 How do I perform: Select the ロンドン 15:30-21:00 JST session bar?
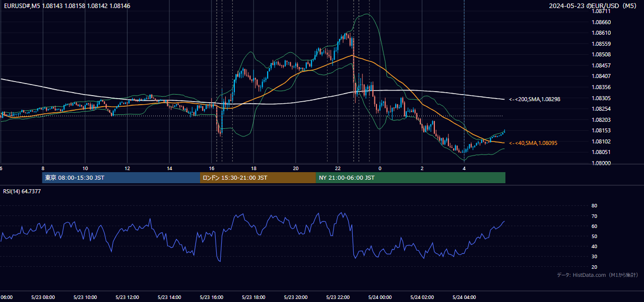(258, 178)
